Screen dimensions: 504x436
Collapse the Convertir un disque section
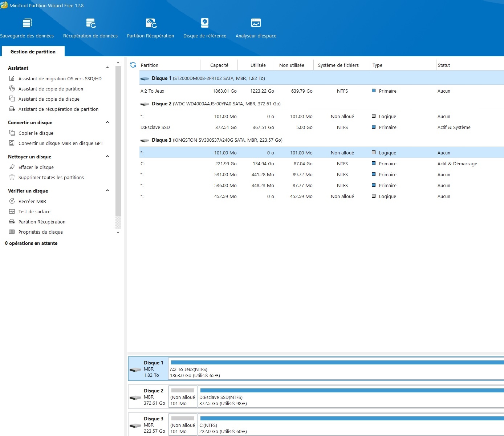107,122
